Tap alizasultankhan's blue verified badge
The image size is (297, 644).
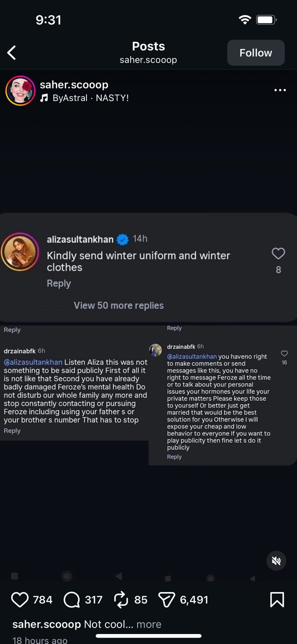pyautogui.click(x=123, y=239)
